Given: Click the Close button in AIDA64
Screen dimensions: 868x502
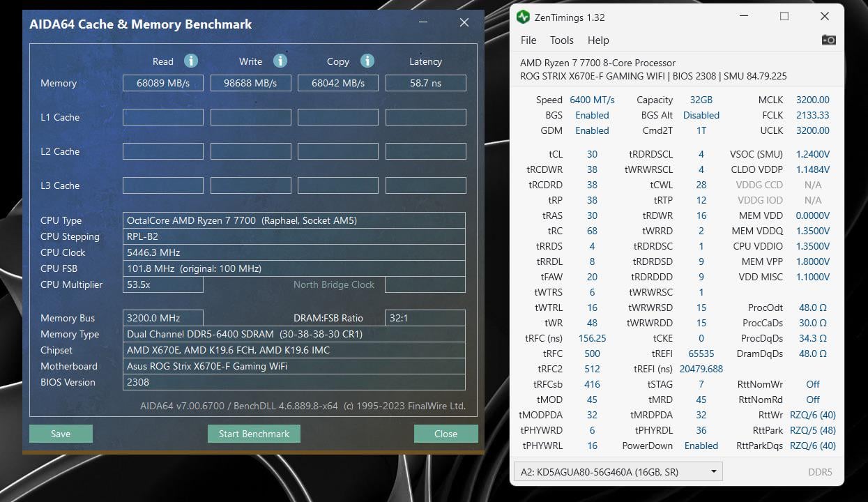Looking at the screenshot, I should (446, 434).
